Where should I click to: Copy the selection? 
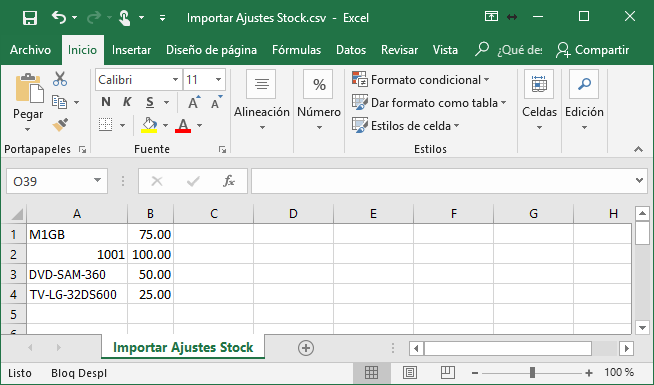(59, 102)
